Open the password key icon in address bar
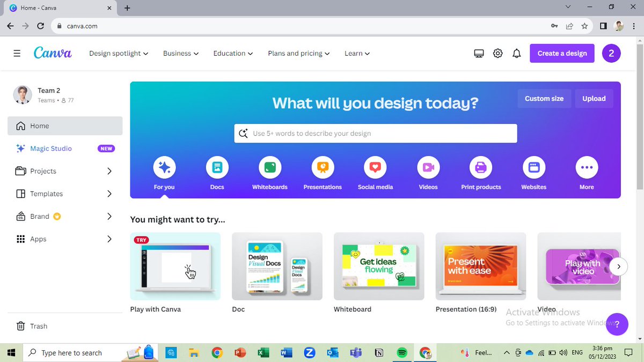644x362 pixels. [554, 26]
